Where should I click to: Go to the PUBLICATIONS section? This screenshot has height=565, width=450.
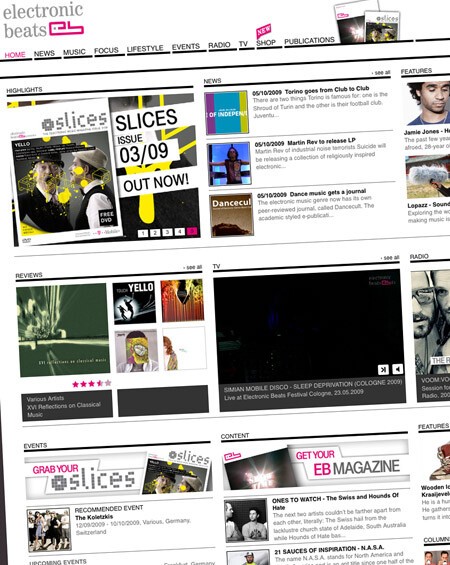pyautogui.click(x=309, y=41)
